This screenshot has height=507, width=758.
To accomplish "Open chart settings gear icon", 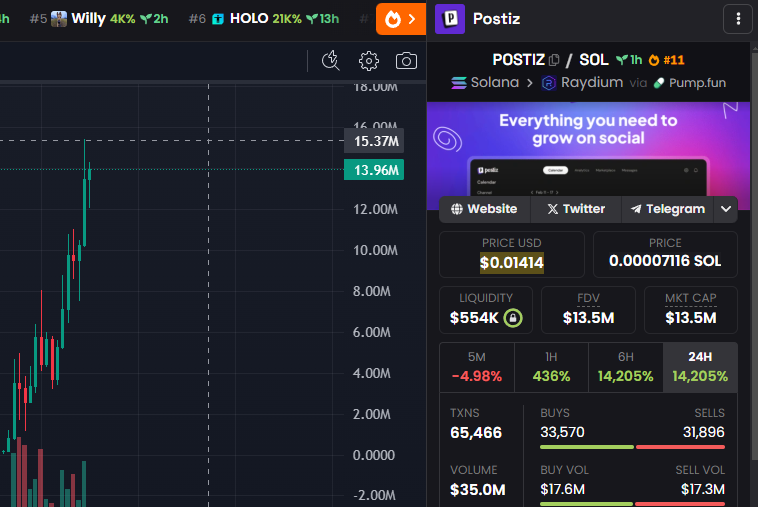I will click(369, 61).
